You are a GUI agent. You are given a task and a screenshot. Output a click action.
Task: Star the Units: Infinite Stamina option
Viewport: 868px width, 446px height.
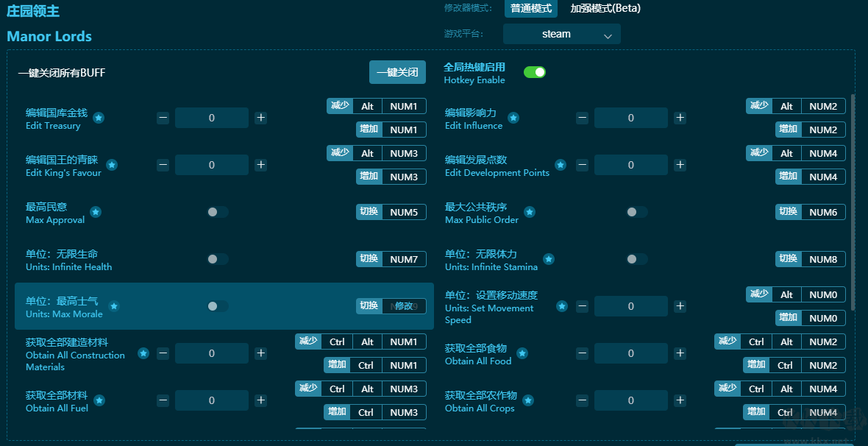(x=549, y=259)
